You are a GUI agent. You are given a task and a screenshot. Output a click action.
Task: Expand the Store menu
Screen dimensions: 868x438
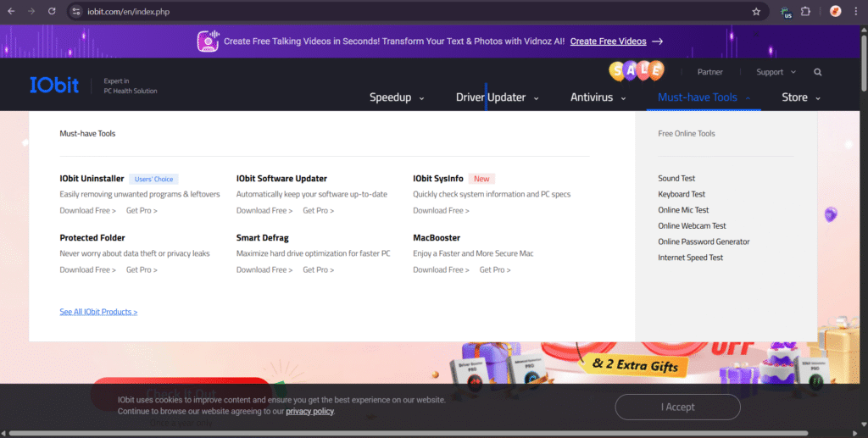(800, 97)
